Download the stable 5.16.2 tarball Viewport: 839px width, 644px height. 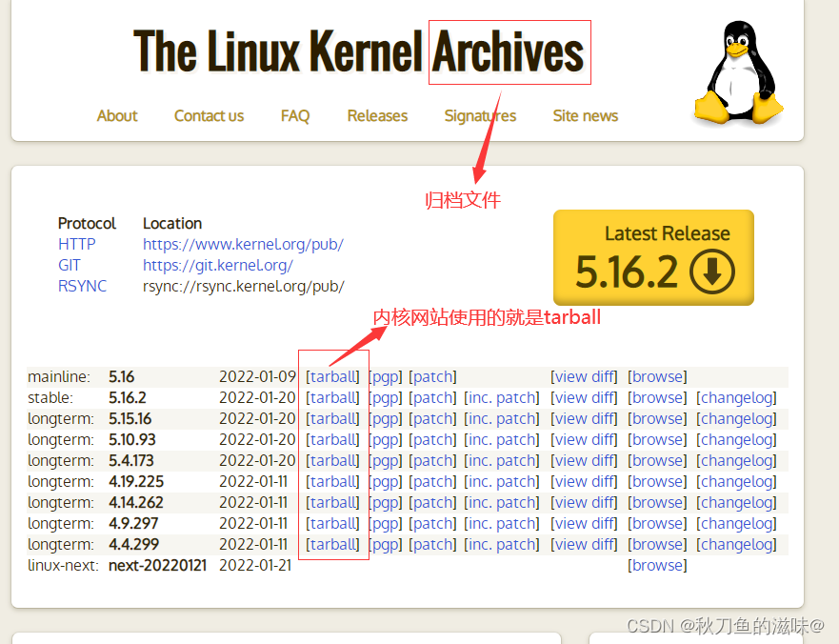coord(332,398)
